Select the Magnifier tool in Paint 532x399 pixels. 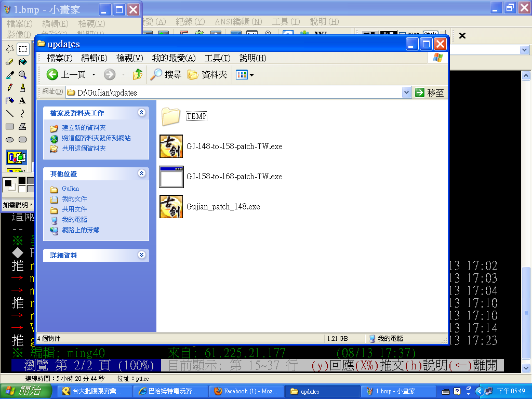coord(22,75)
